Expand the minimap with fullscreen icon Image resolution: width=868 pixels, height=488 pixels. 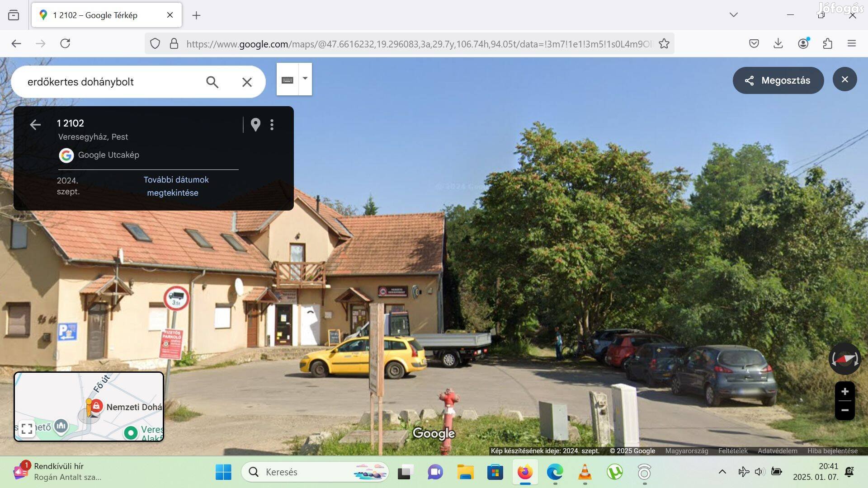tap(27, 429)
